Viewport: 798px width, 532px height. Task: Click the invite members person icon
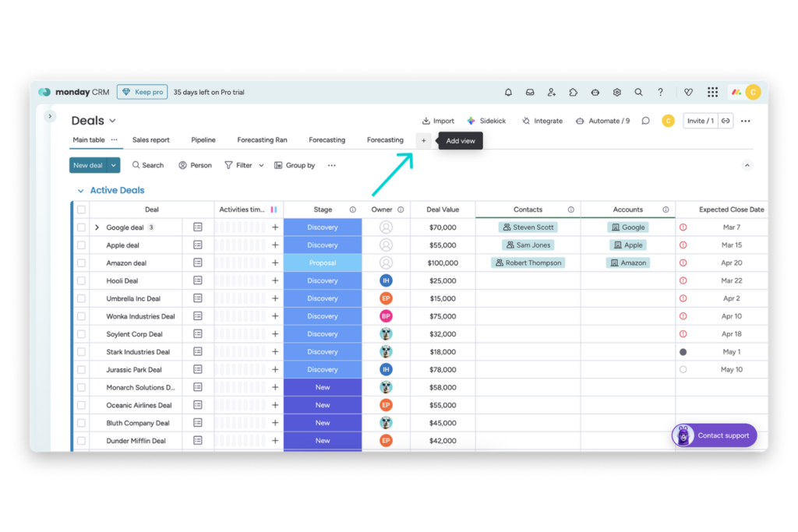tap(551, 93)
